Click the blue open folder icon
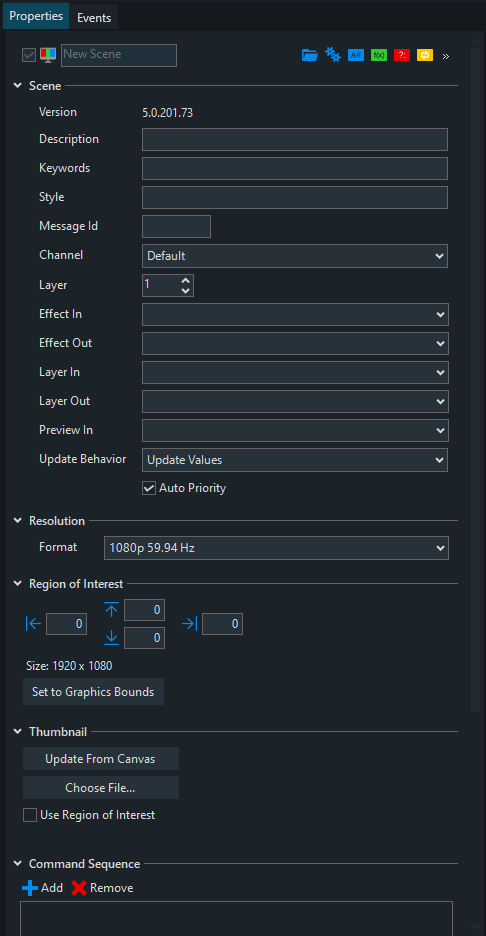Viewport: 486px width, 936px height. (x=309, y=55)
